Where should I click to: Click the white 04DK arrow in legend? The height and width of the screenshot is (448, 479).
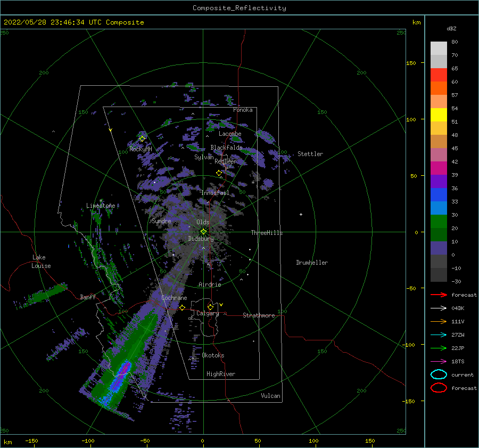pos(439,308)
